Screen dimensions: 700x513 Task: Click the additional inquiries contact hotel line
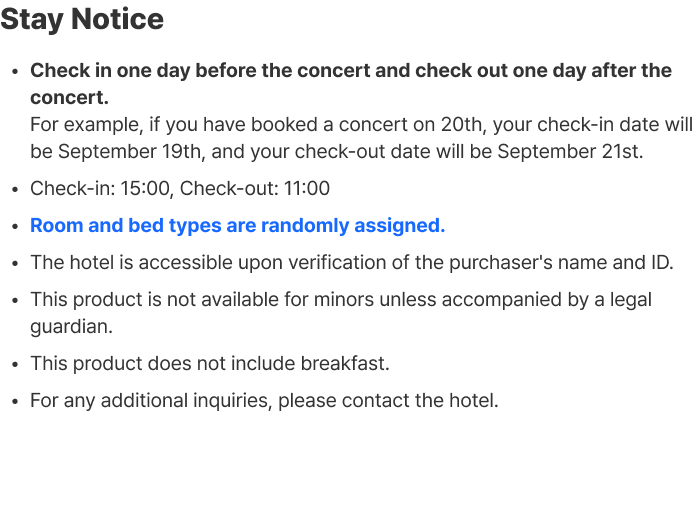click(264, 400)
